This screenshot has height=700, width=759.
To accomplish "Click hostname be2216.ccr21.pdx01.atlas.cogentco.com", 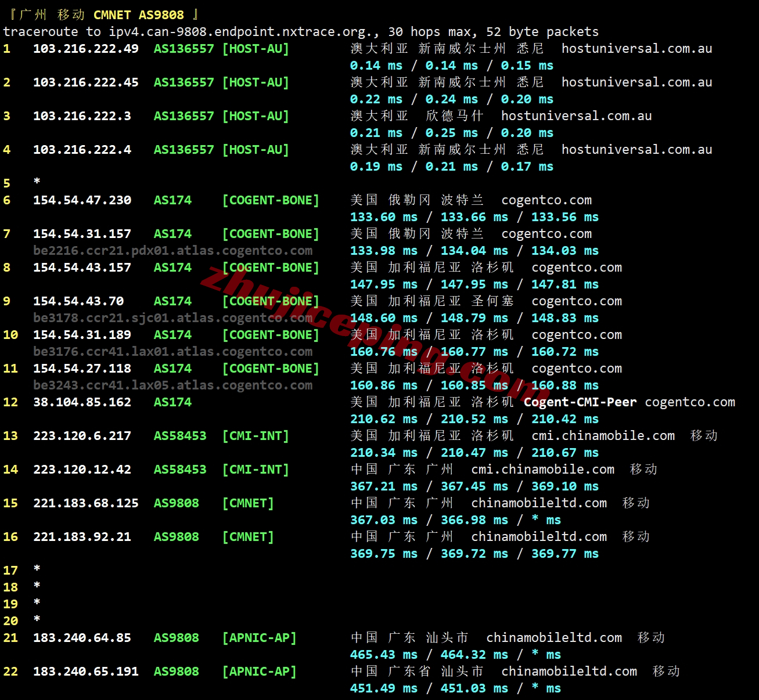I will point(173,251).
